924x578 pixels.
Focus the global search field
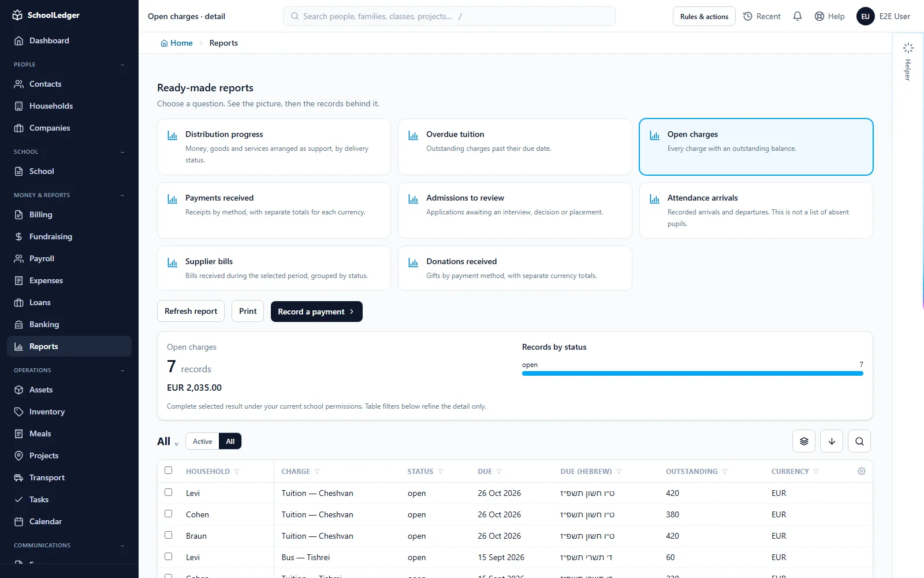(449, 16)
